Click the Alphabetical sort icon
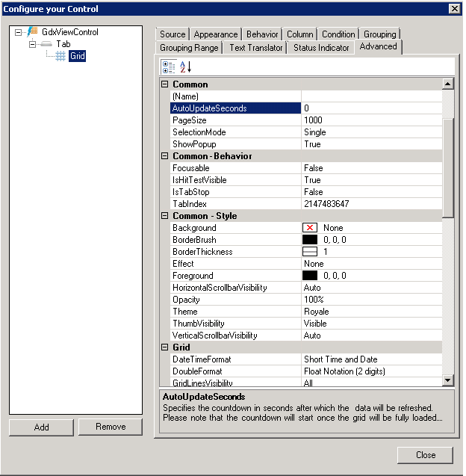 tap(185, 67)
